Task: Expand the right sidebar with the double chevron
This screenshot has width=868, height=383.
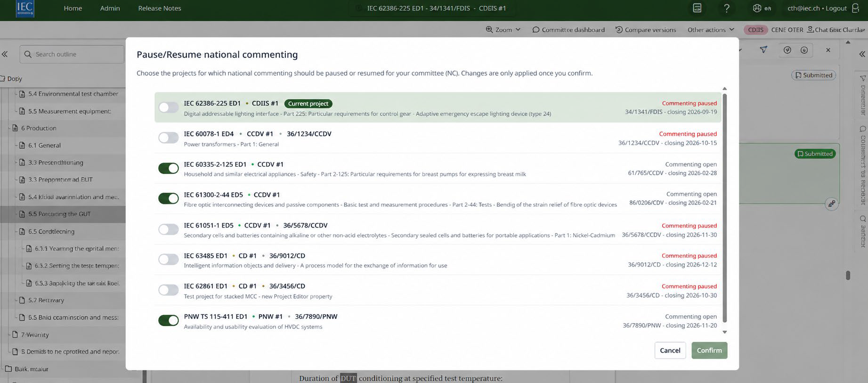Action: tap(862, 54)
